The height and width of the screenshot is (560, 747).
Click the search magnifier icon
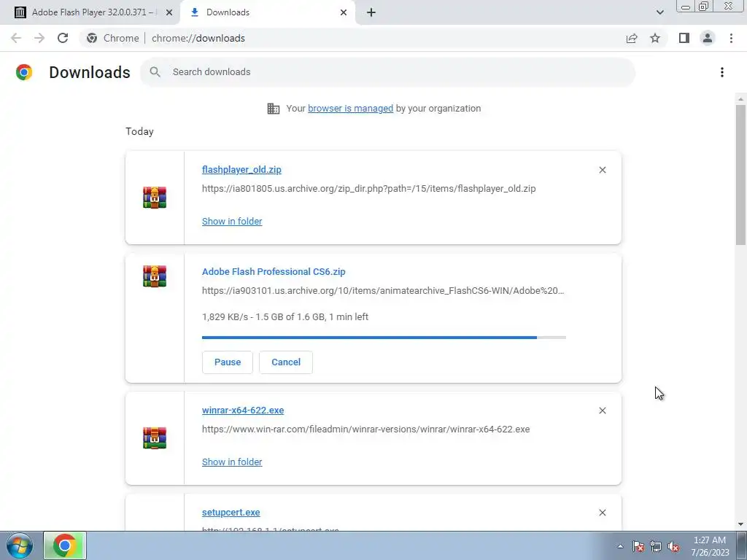155,72
